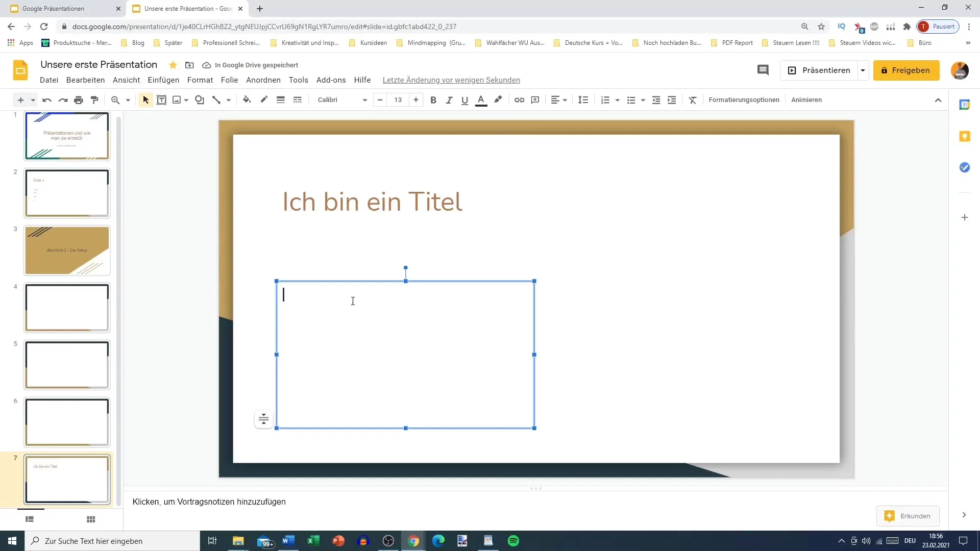Open last edit version history link

(451, 80)
